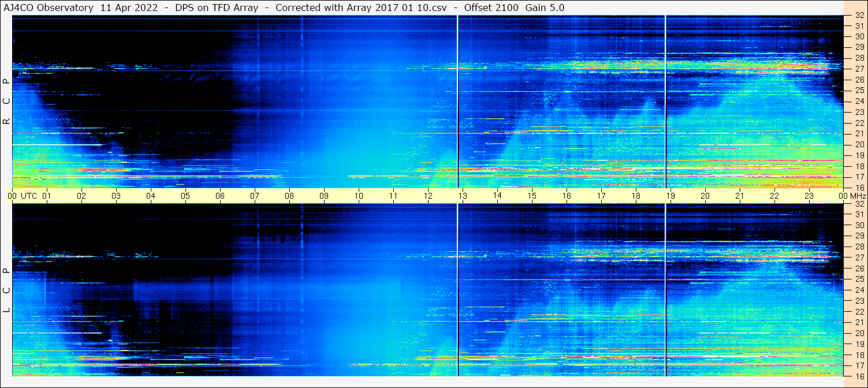Pick hour "16" on the UTC time axis
868x388 pixels.
pos(567,196)
